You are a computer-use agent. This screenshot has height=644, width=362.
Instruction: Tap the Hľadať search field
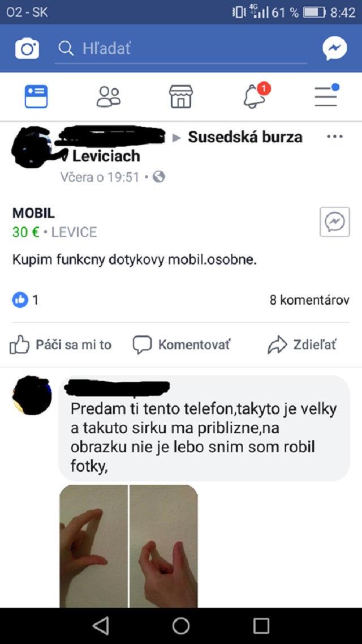click(x=181, y=49)
